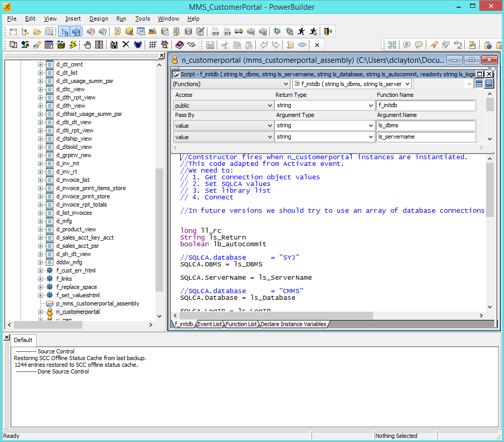Click the lightning bolt toolbar icon
504x442 pixels.
[73, 45]
